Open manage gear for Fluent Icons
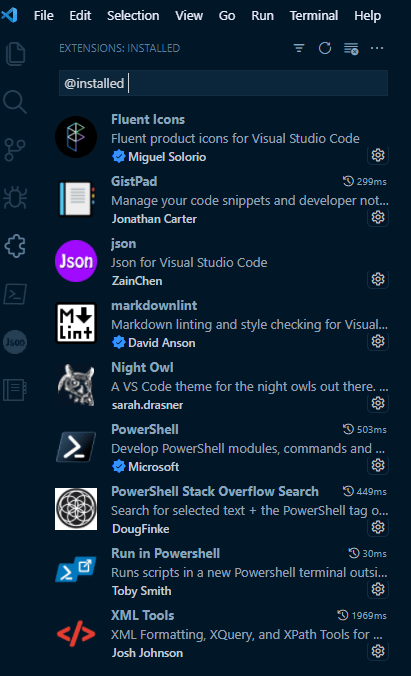Viewport: 411px width, 676px height. (378, 155)
